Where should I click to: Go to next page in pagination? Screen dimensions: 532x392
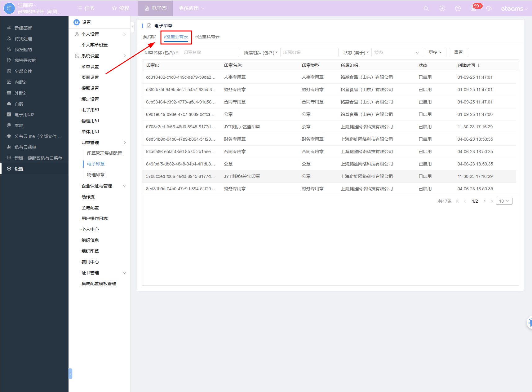click(x=485, y=201)
